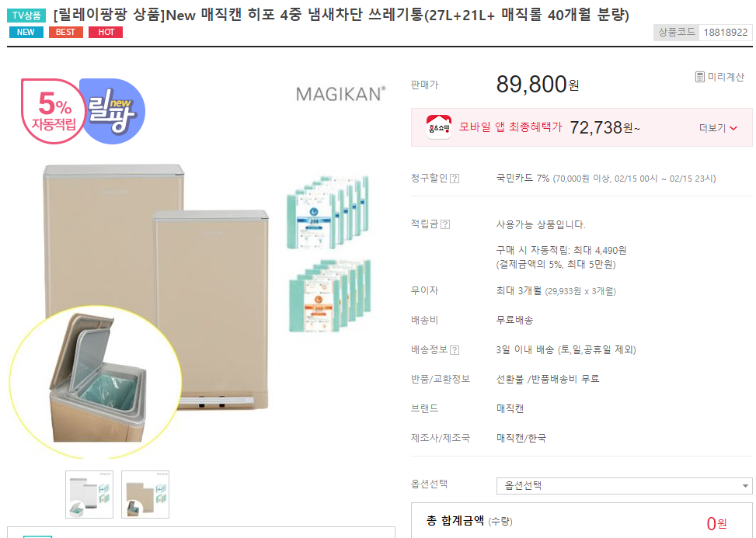Click the 청구할인 question mark help icon

pos(455,179)
